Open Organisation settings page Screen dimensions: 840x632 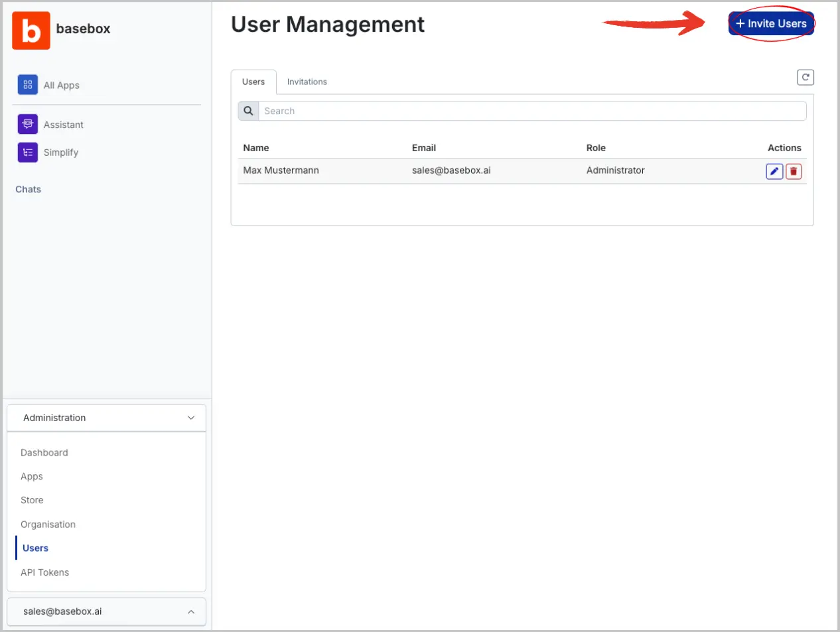tap(48, 524)
